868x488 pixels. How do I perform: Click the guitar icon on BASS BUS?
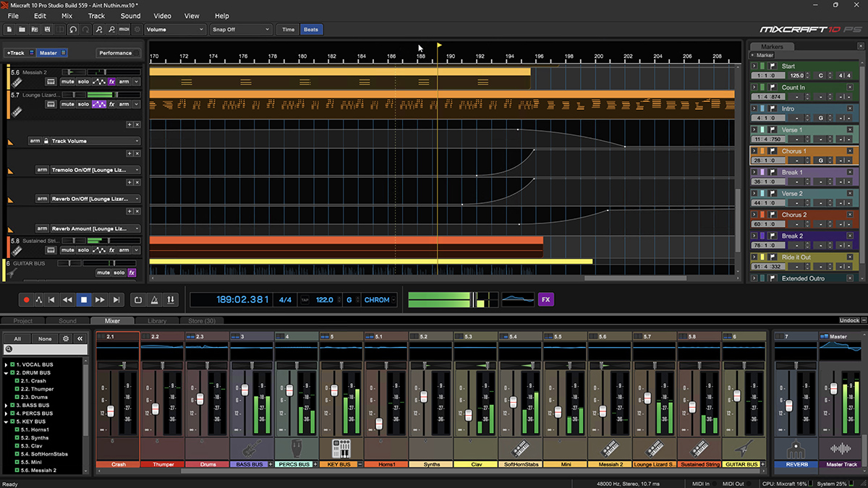(251, 448)
